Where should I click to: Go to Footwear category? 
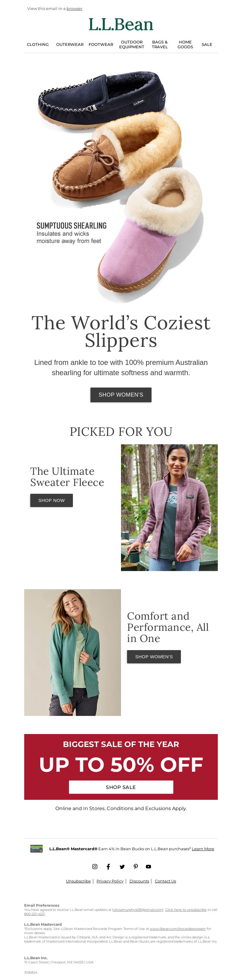click(101, 44)
